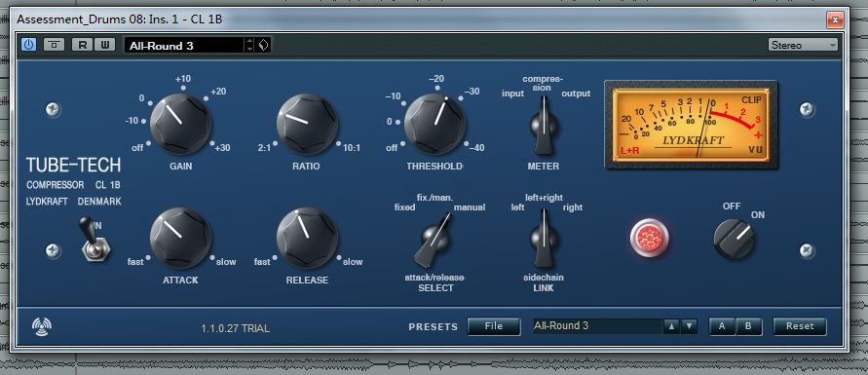Screen dimensions: 868x375
Task: Open the preset management diamond icon
Action: pos(264,46)
